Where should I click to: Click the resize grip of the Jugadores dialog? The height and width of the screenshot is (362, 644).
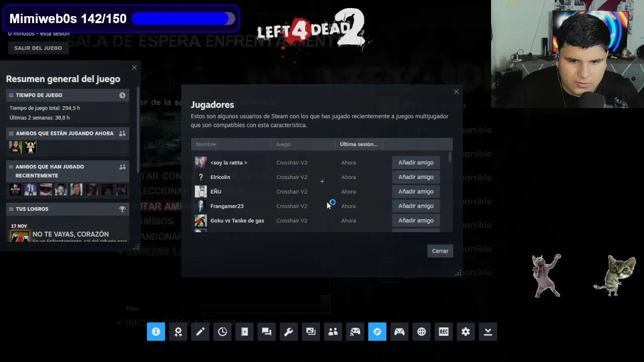pyautogui.click(x=458, y=273)
